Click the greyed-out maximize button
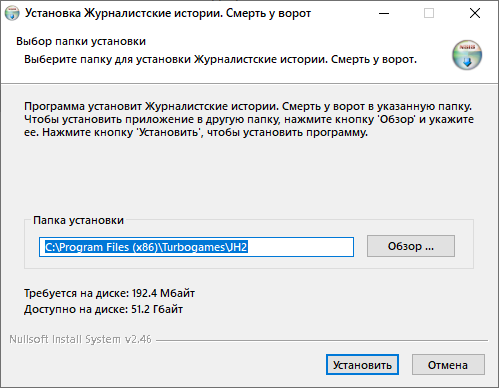 click(429, 13)
